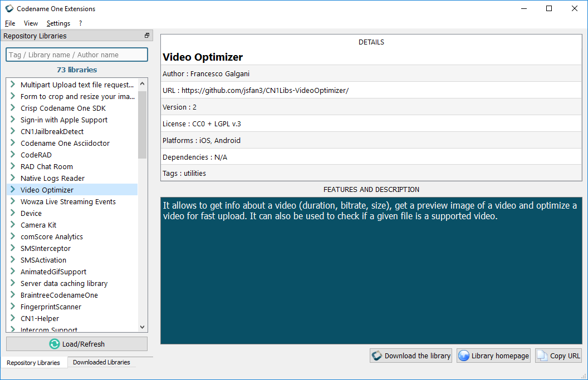Image resolution: width=588 pixels, height=380 pixels.
Task: Expand the Camera Kit chevron
Action: [13, 224]
